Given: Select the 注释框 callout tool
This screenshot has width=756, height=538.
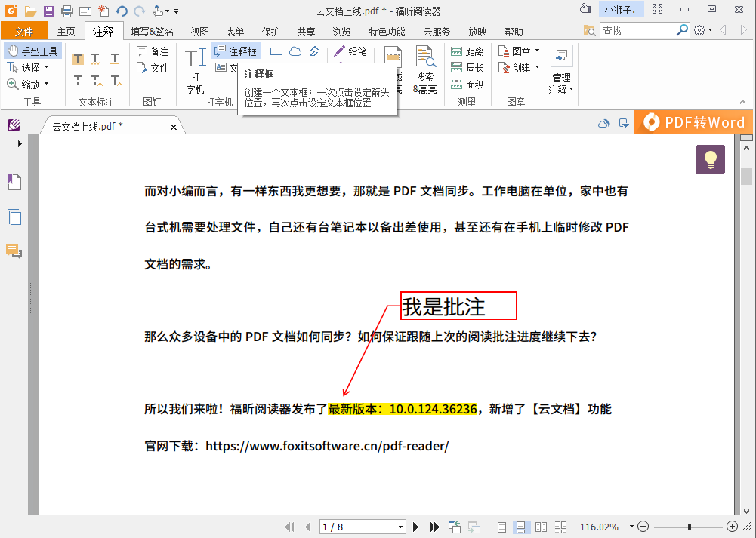Looking at the screenshot, I should 236,51.
